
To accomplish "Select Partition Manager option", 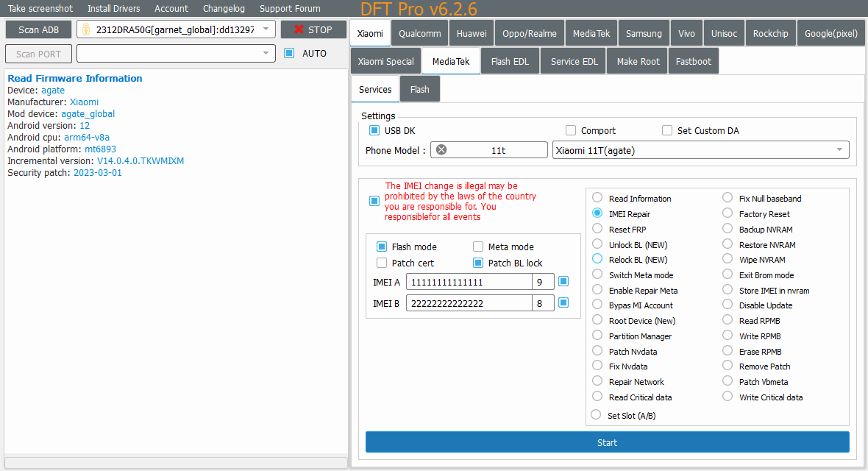I will [x=597, y=336].
